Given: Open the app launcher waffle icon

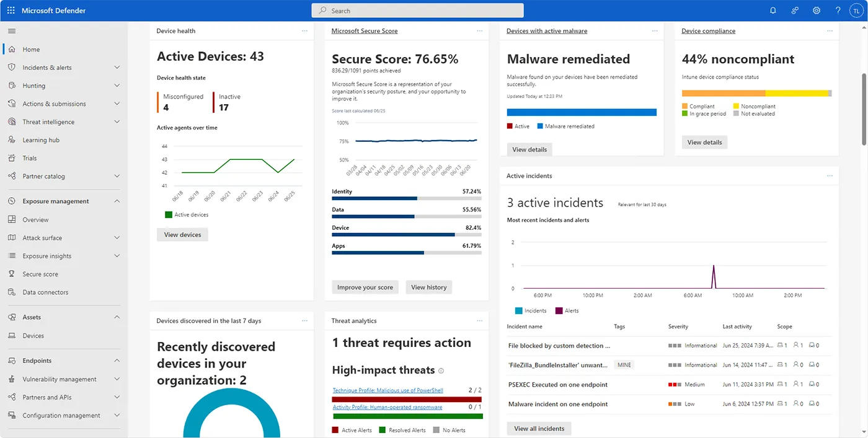Looking at the screenshot, I should point(11,11).
